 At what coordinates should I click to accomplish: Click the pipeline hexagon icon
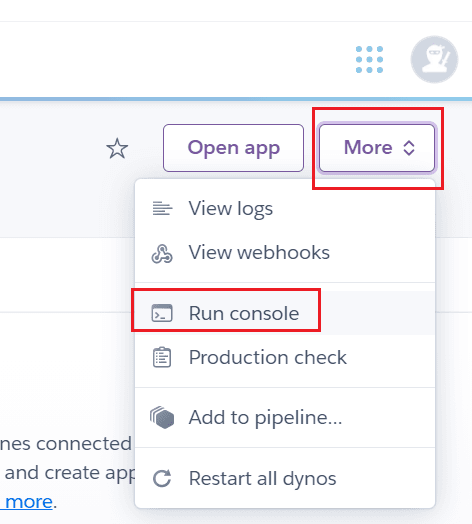(x=162, y=417)
